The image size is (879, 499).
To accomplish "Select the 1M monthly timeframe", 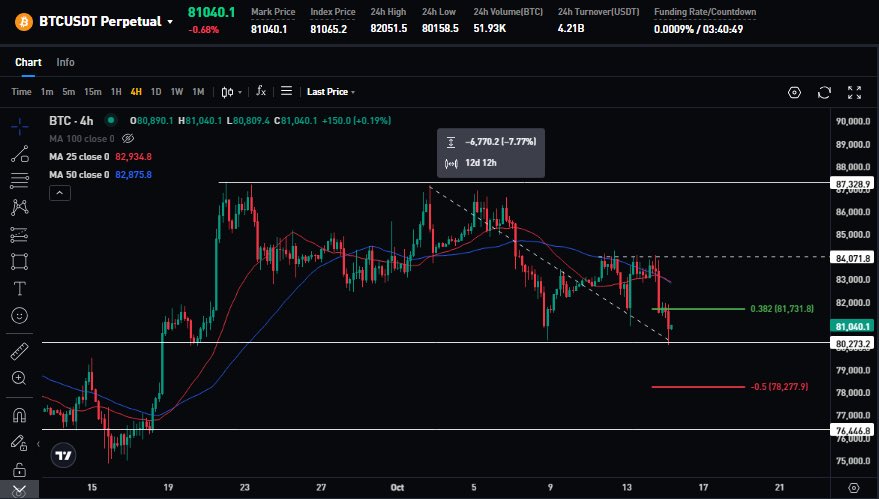I will pos(198,91).
